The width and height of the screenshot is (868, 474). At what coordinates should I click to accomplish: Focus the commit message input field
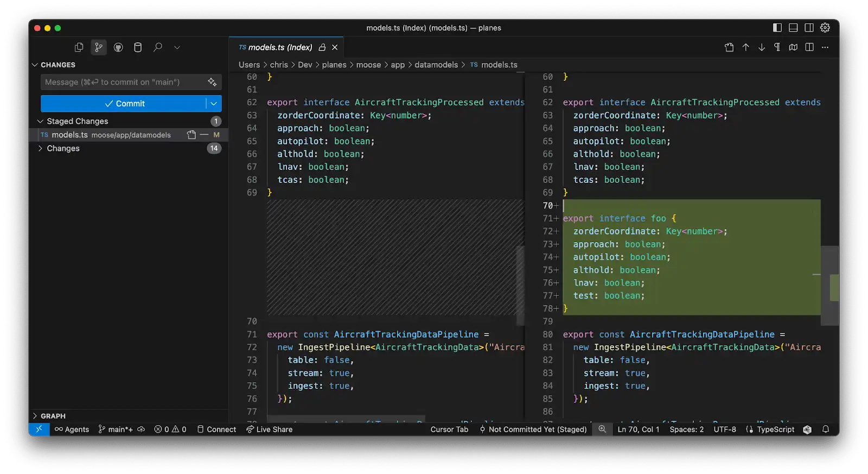click(x=124, y=82)
